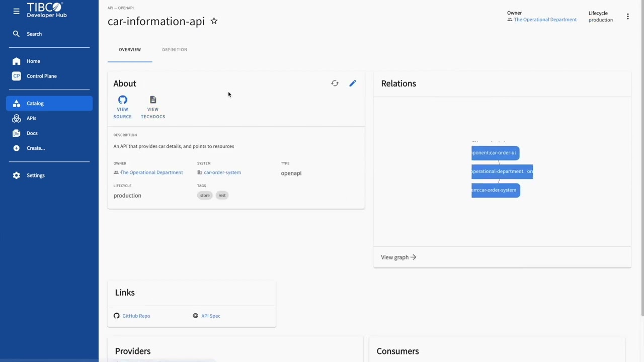Click the store tag chip
The image size is (644, 362).
[205, 195]
